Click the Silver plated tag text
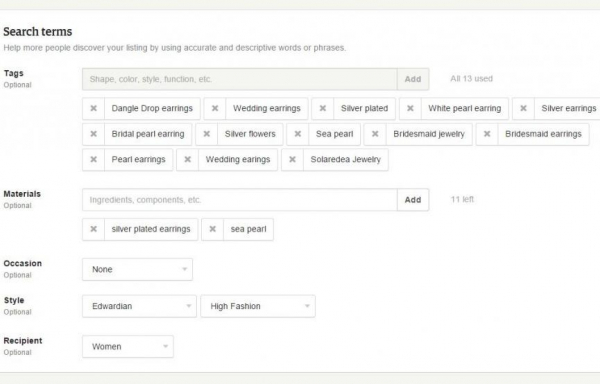The height and width of the screenshot is (384, 600). (364, 108)
